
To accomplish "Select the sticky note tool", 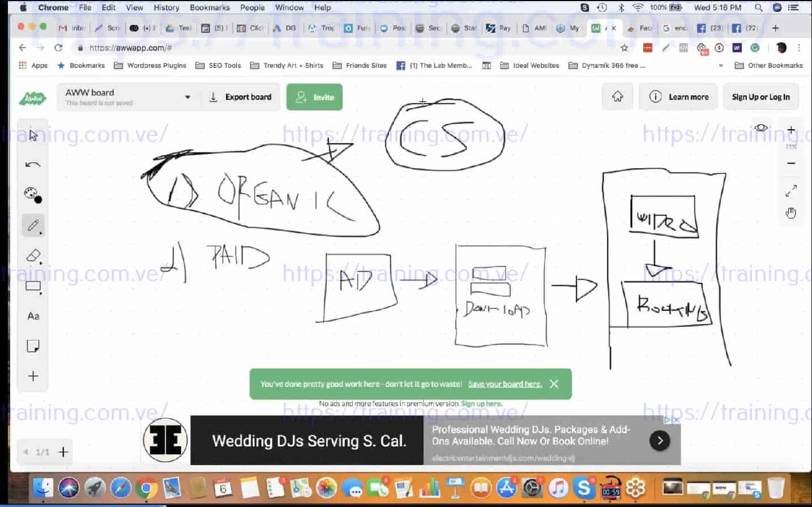I will point(32,346).
